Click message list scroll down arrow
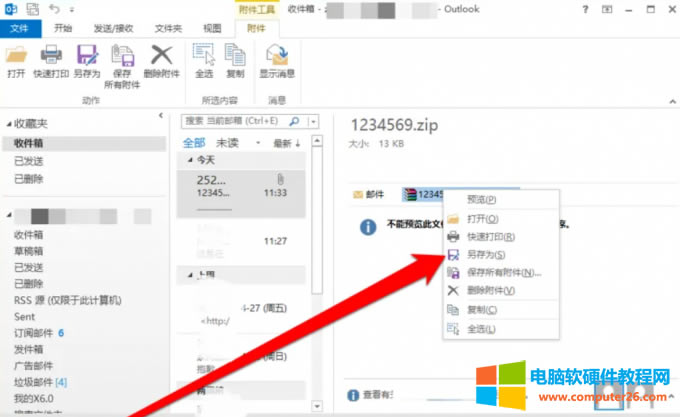The image size is (680, 417). tap(317, 406)
